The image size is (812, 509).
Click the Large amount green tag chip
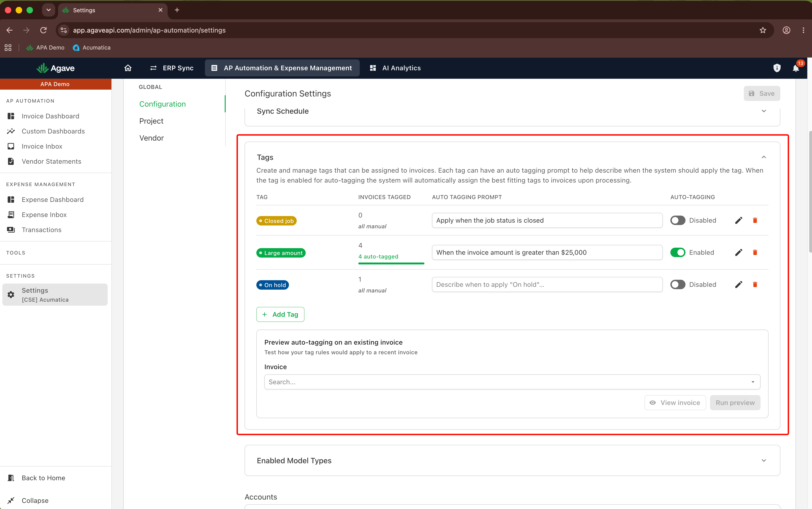[x=281, y=253]
